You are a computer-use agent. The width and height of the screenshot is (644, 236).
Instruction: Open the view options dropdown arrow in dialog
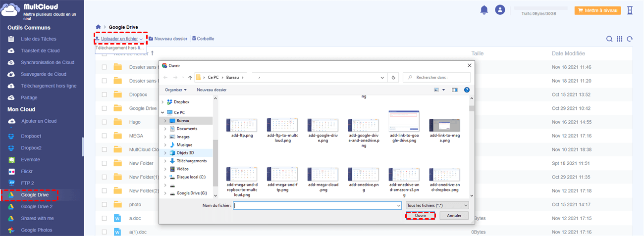(x=443, y=90)
